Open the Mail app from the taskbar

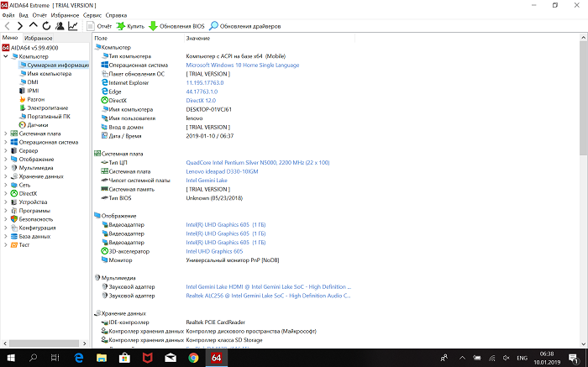point(171,358)
